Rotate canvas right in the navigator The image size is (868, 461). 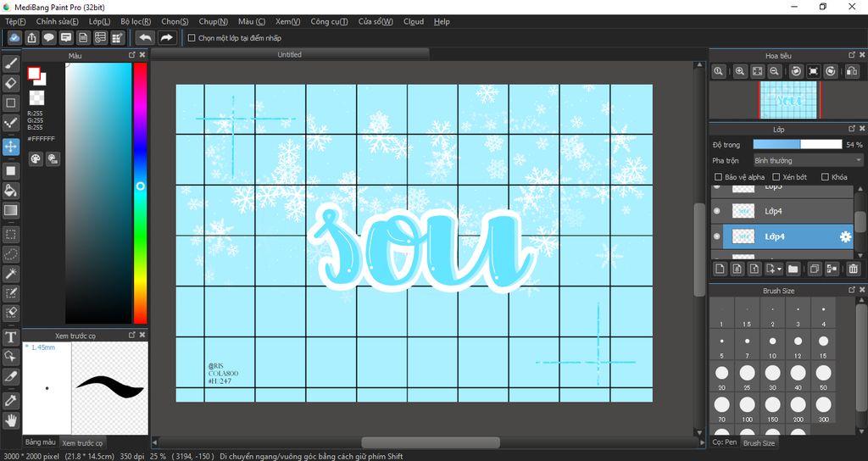pyautogui.click(x=831, y=71)
